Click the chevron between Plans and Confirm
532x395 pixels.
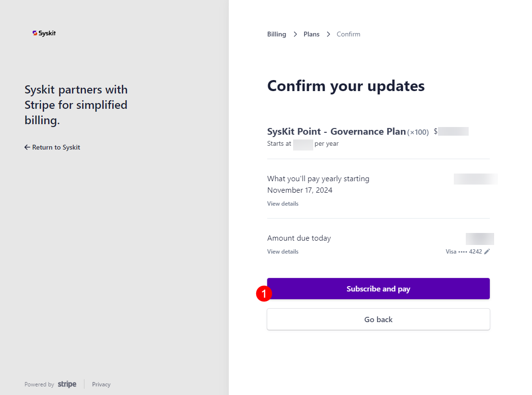pos(328,34)
